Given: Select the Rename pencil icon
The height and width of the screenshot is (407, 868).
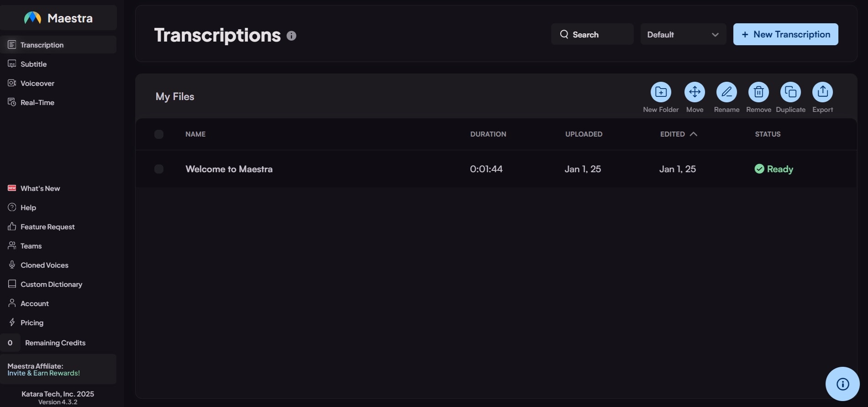Looking at the screenshot, I should [x=726, y=92].
